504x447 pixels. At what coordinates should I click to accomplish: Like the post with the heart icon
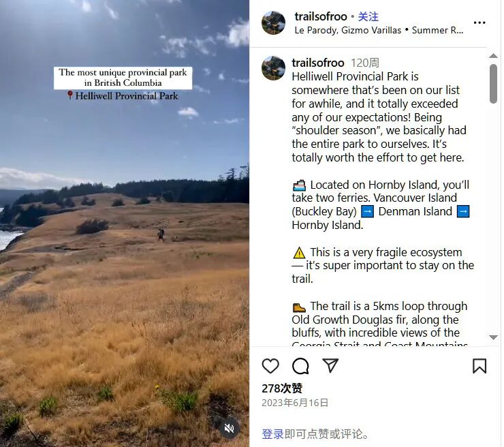[270, 366]
